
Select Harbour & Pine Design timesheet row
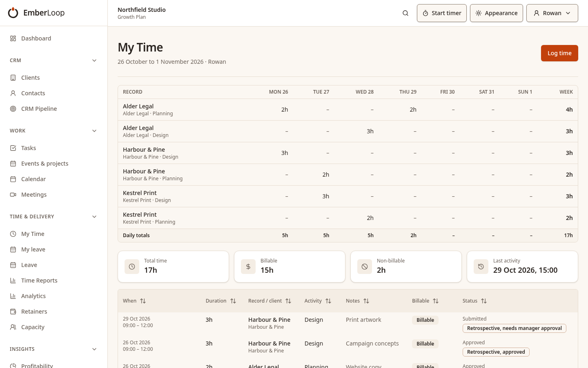click(348, 153)
